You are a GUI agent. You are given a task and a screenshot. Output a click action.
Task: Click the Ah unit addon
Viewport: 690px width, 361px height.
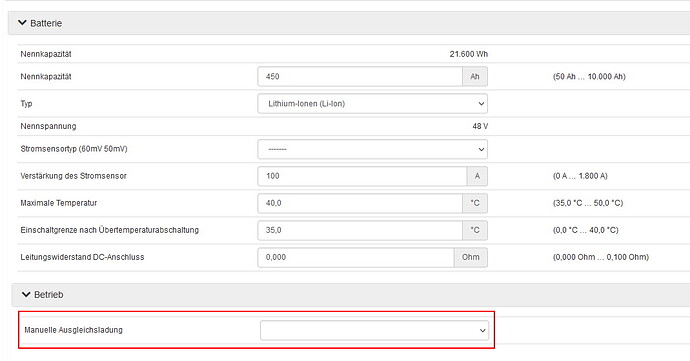point(475,77)
